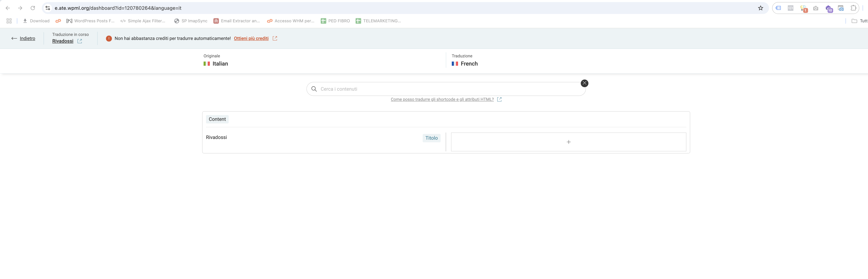The width and height of the screenshot is (868, 279).
Task: Open the Tutti bookmarks folder
Action: click(x=859, y=21)
